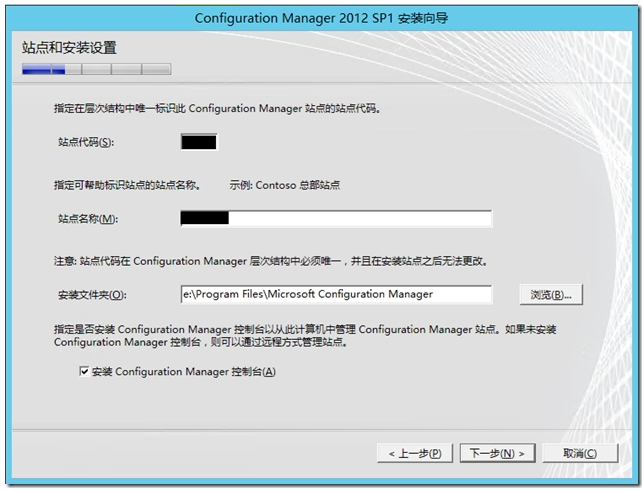Go back with 上一步(P) button
The height and width of the screenshot is (491, 644).
[x=415, y=453]
